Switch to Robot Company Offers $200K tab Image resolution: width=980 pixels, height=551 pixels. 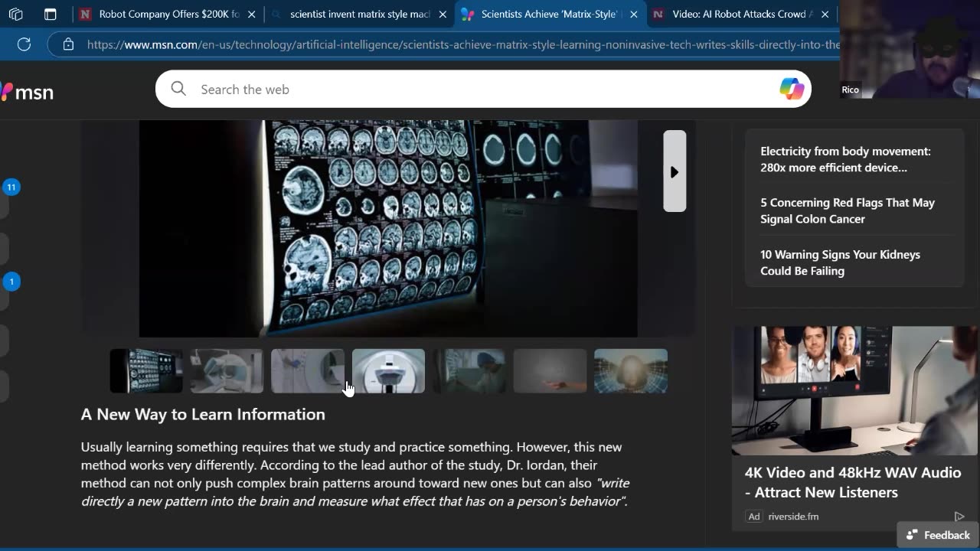pyautogui.click(x=159, y=14)
